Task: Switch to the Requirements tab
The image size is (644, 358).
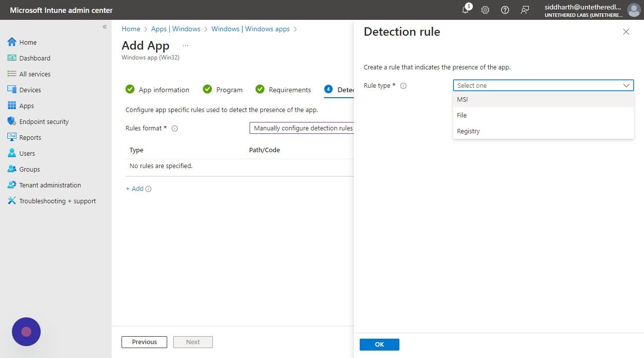Action: [290, 90]
